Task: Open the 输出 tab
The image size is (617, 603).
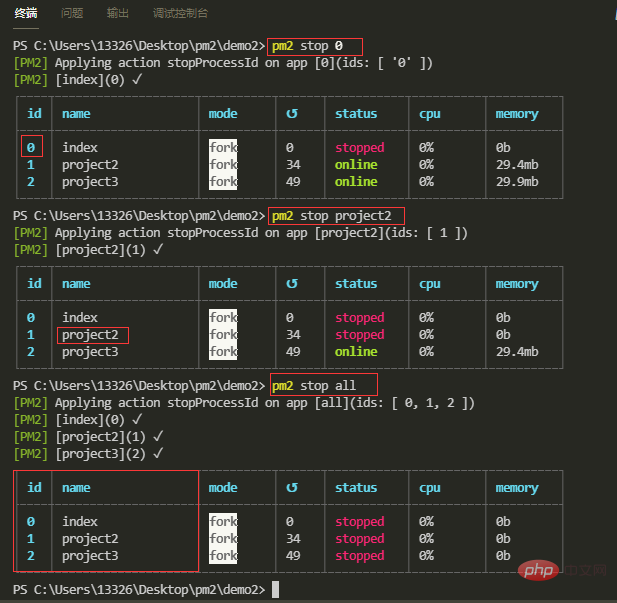Action: click(118, 13)
